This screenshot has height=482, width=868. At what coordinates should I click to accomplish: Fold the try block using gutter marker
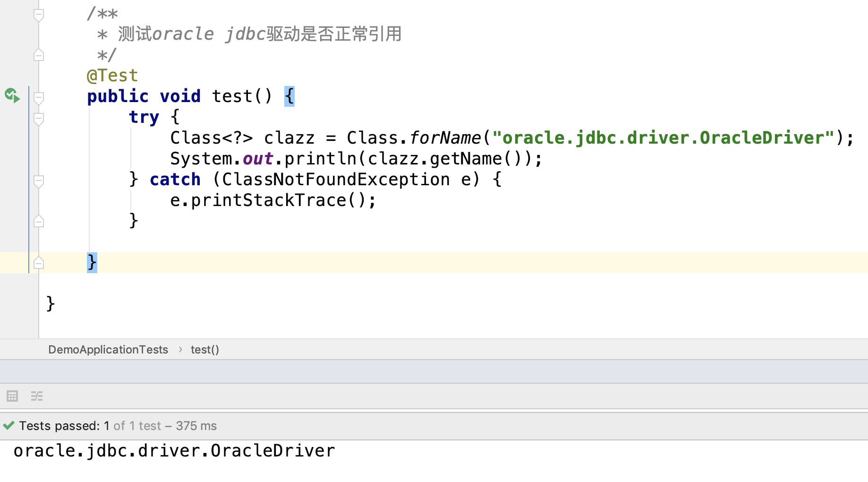click(x=39, y=118)
